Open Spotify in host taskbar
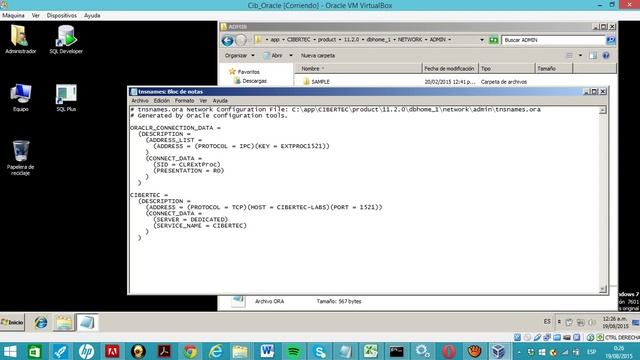Viewport: 640px width, 360px height. [293, 351]
